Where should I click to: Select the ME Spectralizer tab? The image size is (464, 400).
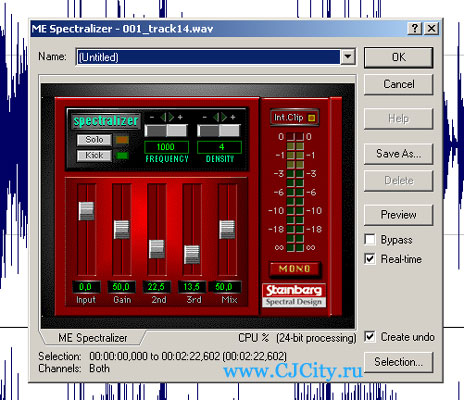click(93, 338)
